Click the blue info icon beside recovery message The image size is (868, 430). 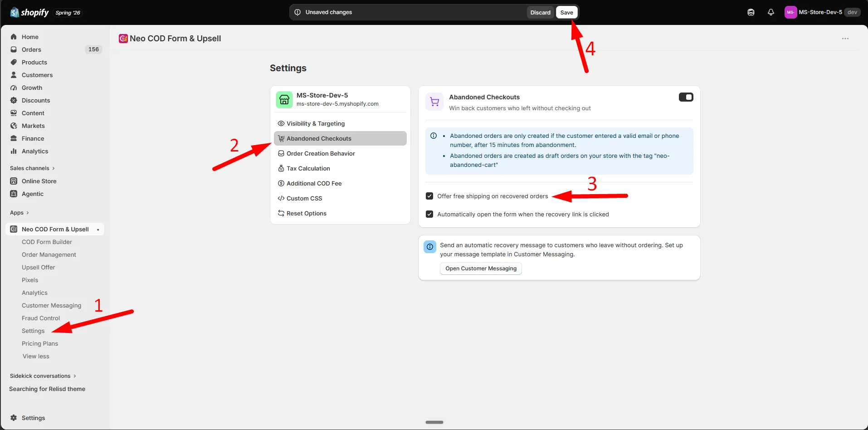pos(430,247)
